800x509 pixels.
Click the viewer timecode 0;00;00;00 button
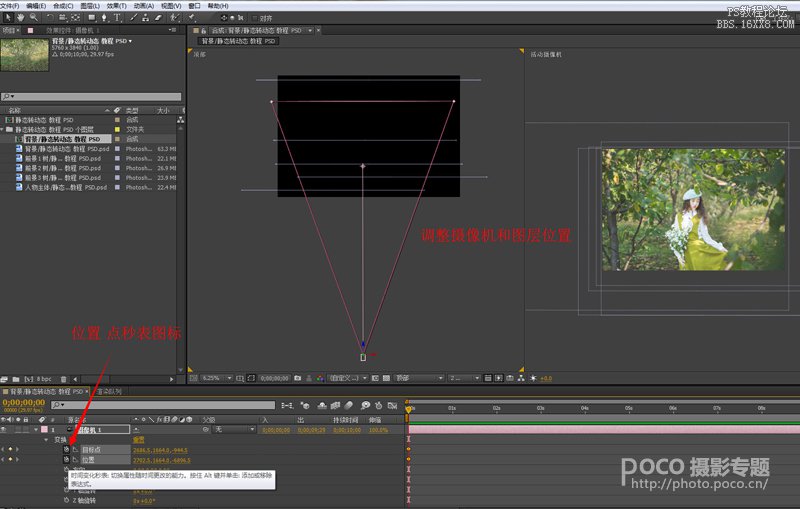coord(274,378)
